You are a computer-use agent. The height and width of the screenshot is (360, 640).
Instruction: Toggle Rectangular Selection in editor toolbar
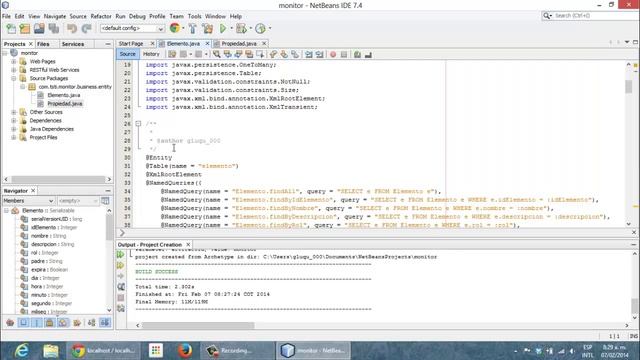pos(260,54)
